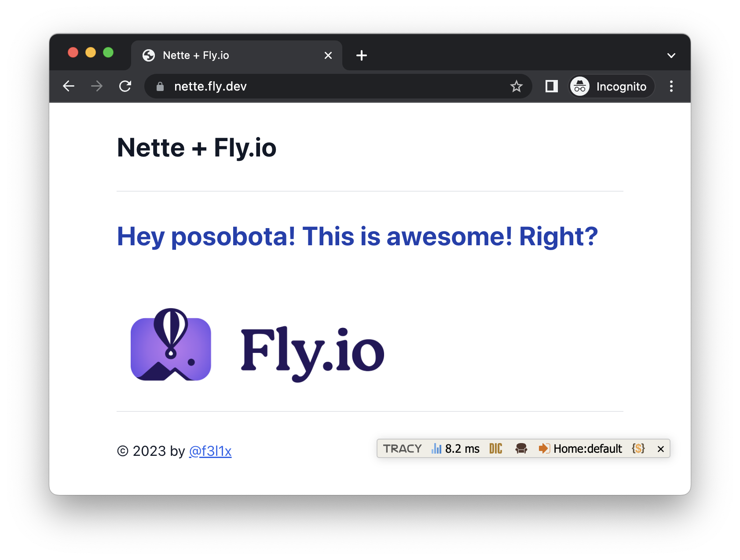740x560 pixels.
Task: Click the "© 2023 by" footer text
Action: click(151, 451)
